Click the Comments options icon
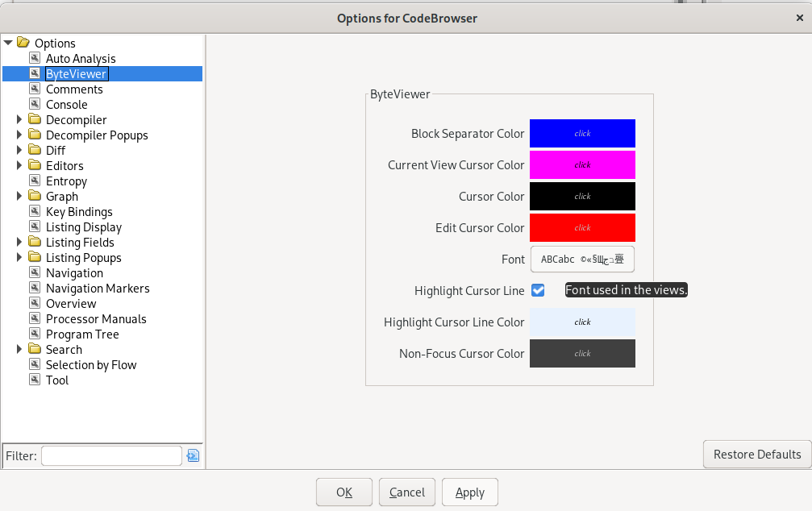The image size is (812, 511). [x=35, y=89]
